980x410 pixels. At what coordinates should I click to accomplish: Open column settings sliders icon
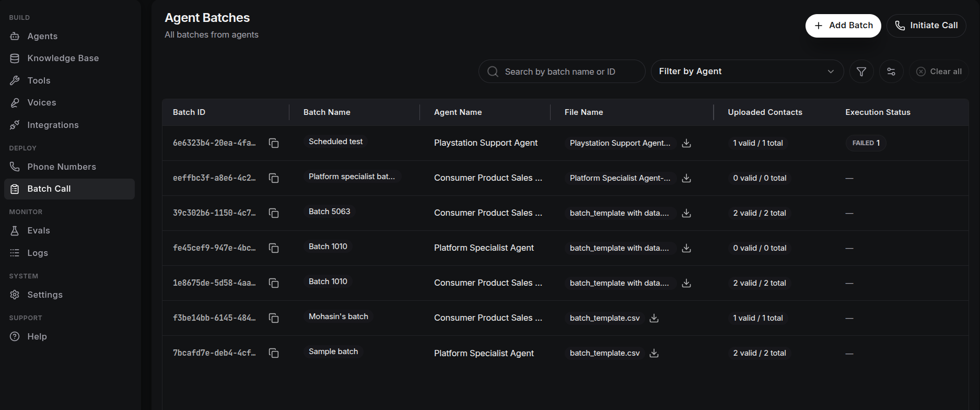891,72
